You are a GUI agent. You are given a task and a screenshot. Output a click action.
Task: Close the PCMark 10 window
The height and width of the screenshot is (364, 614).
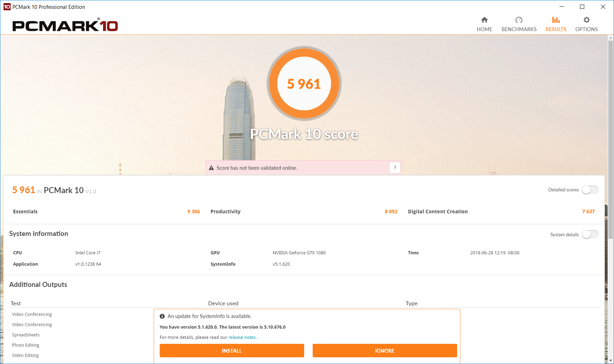pos(603,7)
